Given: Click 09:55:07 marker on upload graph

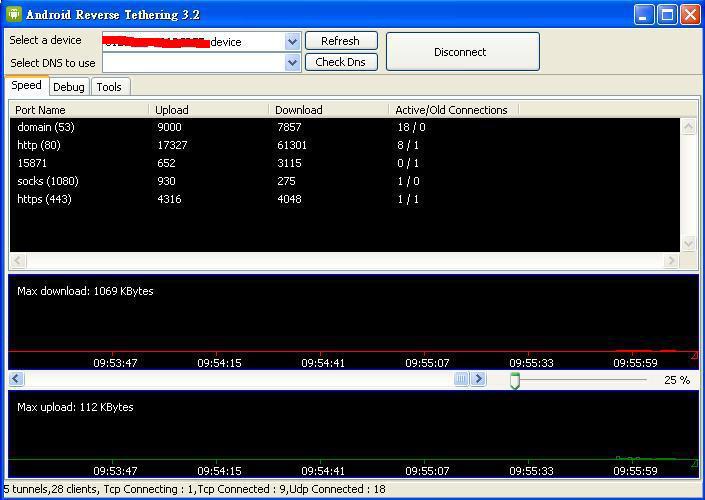Looking at the screenshot, I should [427, 471].
